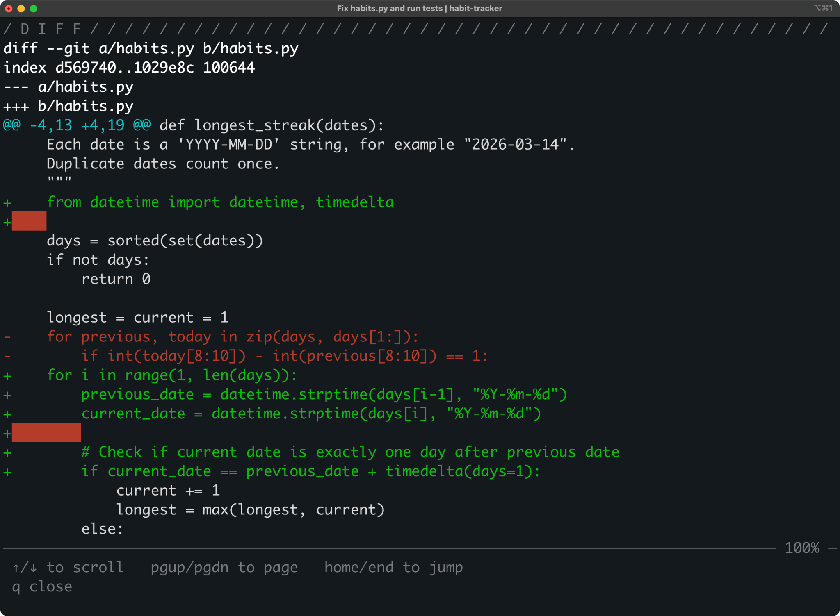Click the '+++ b/habits.py' line
This screenshot has height=616, width=840.
coord(68,106)
